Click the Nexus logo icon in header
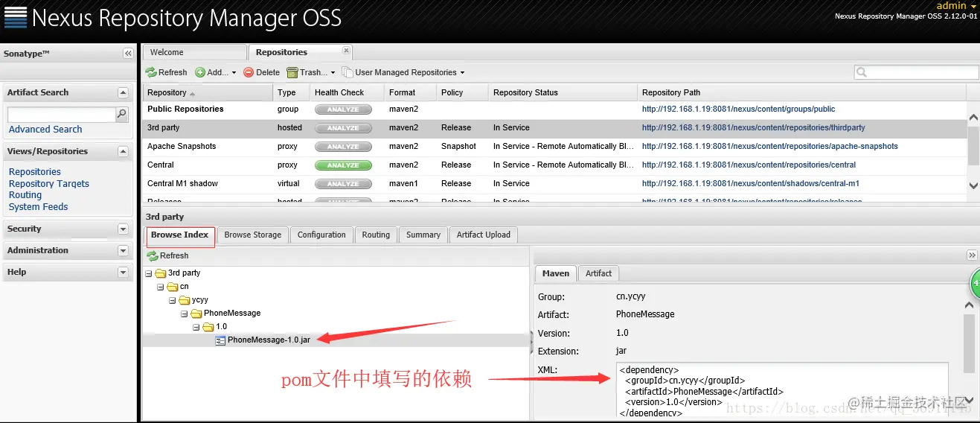This screenshot has height=423, width=980. pos(15,16)
